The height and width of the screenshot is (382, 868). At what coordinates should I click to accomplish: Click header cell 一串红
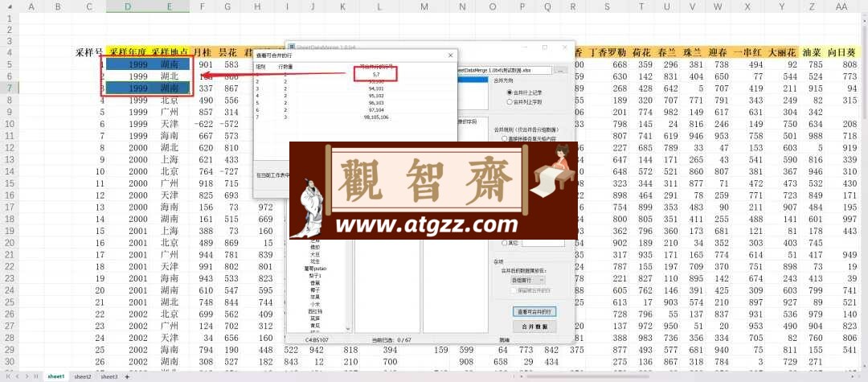[747, 52]
